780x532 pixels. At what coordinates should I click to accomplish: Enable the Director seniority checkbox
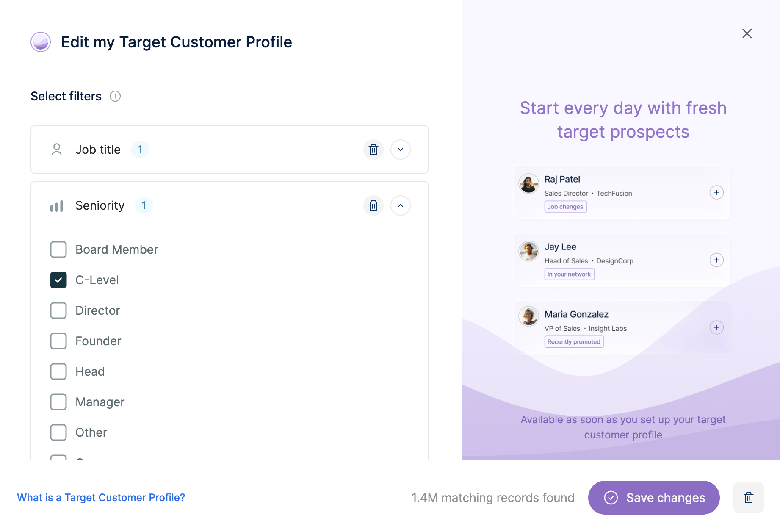(x=58, y=310)
